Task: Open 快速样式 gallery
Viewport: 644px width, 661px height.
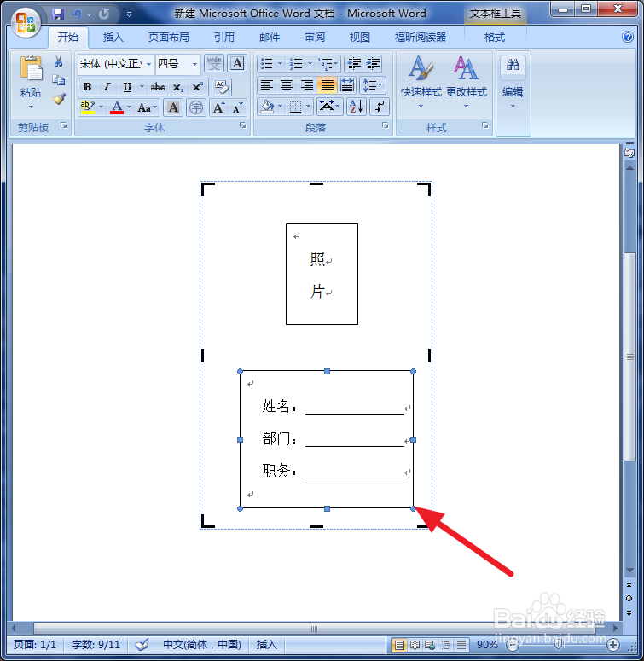Action: click(421, 82)
